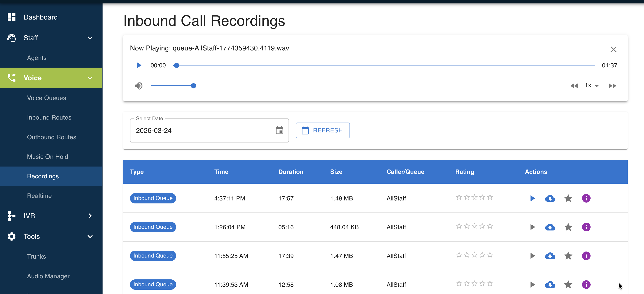Star the 1:26:04 PM recording
644x294 pixels.
pyautogui.click(x=568, y=227)
